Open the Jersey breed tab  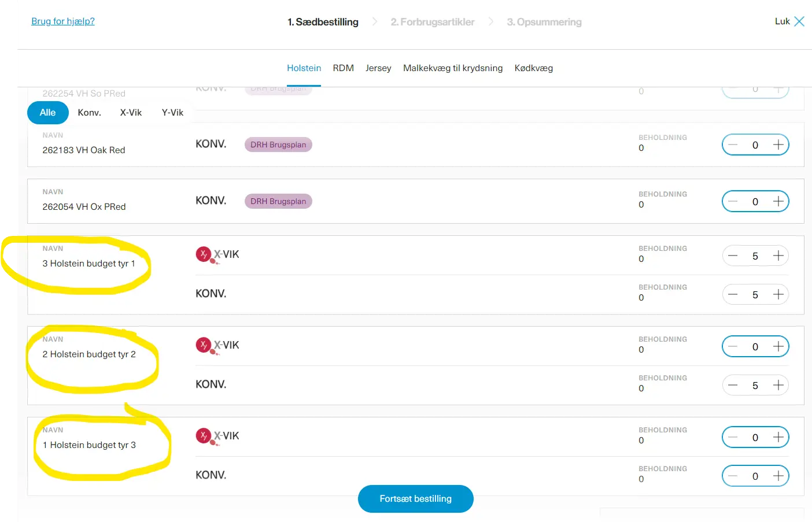[378, 68]
